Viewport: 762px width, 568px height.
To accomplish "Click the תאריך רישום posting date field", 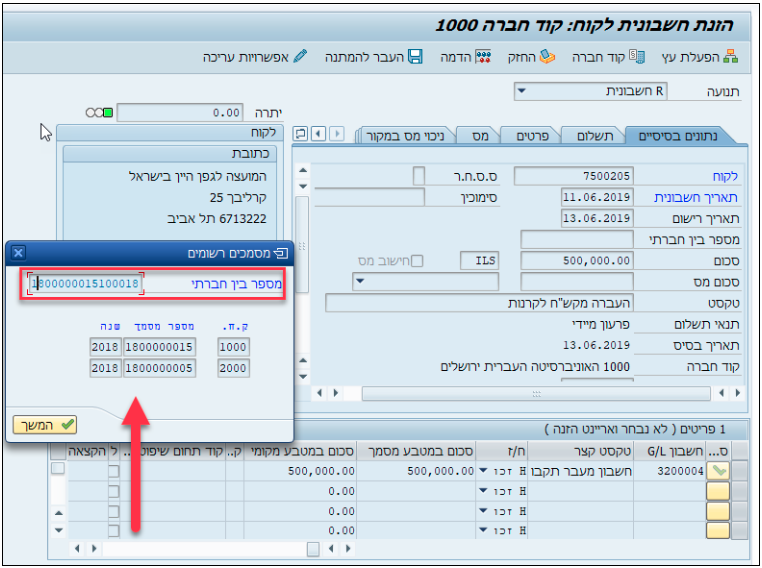I will coord(597,219).
